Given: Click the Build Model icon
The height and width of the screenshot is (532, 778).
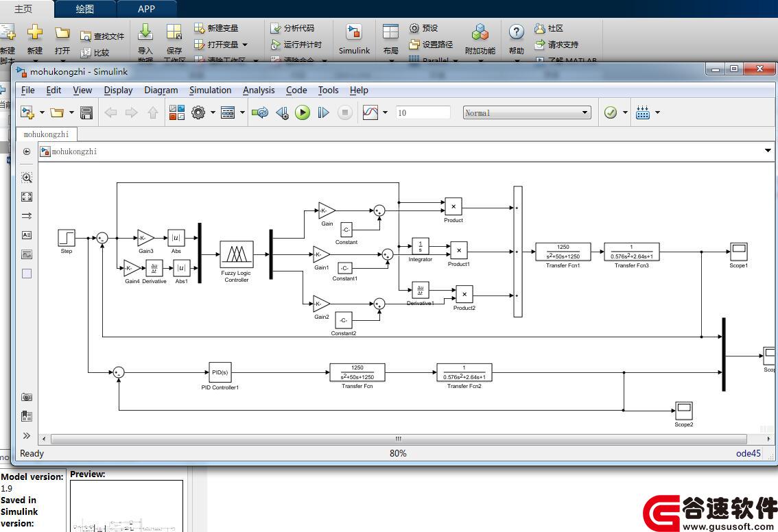Looking at the screenshot, I should 643,112.
